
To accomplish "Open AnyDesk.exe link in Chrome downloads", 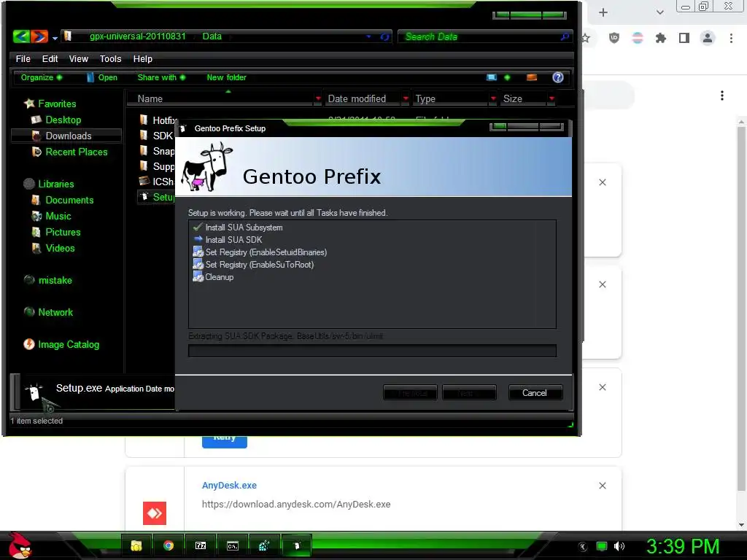I will [229, 485].
